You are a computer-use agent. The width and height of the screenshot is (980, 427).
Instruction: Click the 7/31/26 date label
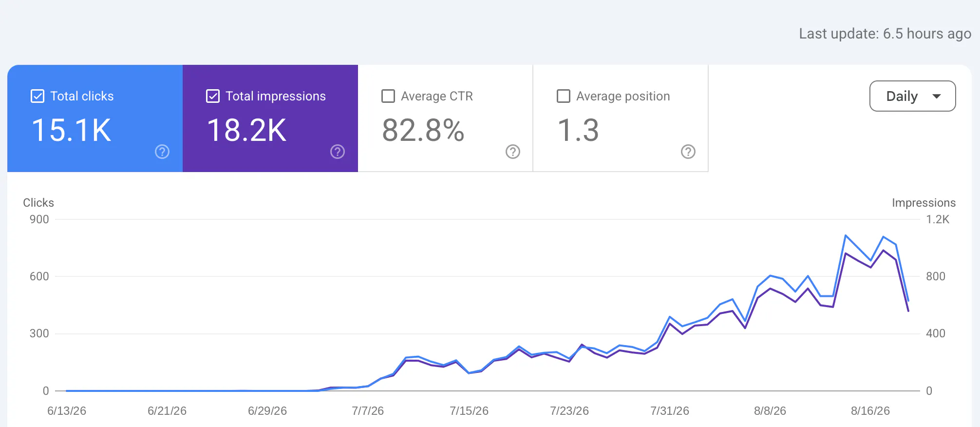coord(670,411)
